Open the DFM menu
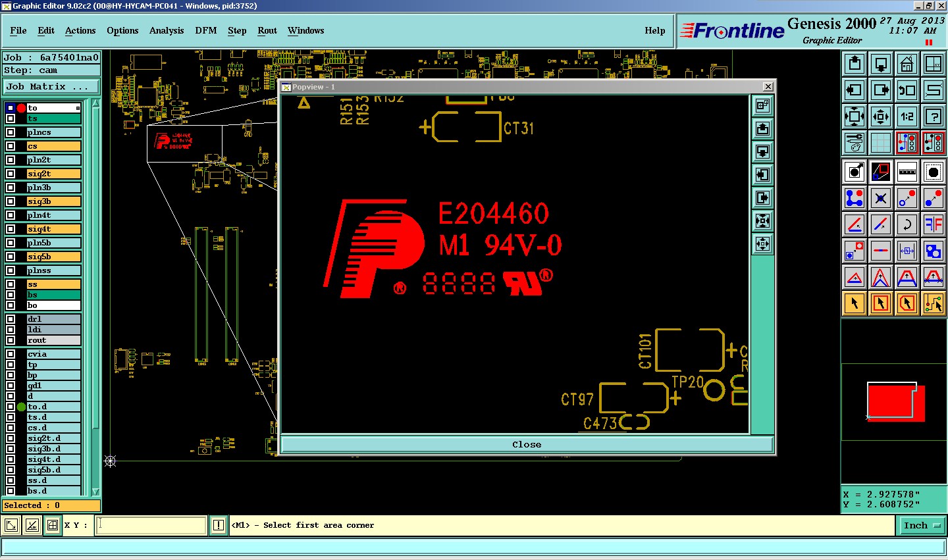 click(x=206, y=30)
